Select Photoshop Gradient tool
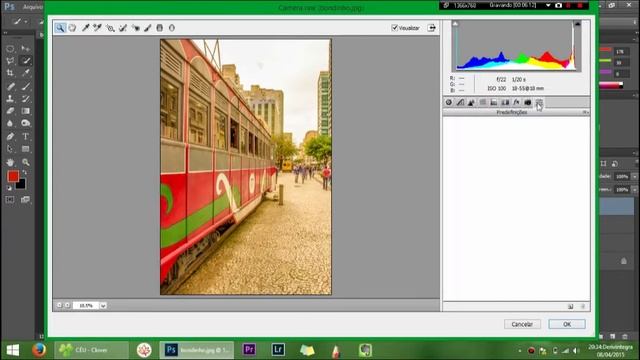The image size is (640, 360). click(25, 111)
